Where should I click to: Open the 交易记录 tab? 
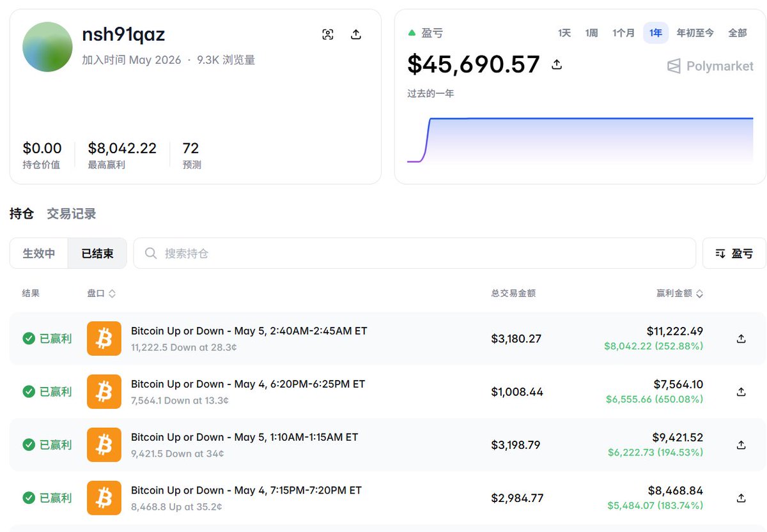pos(72,214)
